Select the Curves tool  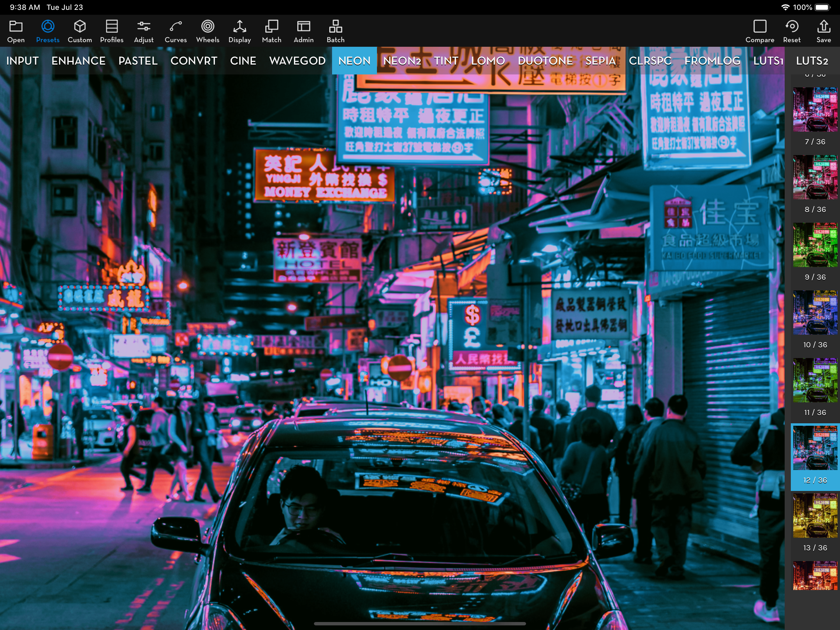(x=176, y=30)
